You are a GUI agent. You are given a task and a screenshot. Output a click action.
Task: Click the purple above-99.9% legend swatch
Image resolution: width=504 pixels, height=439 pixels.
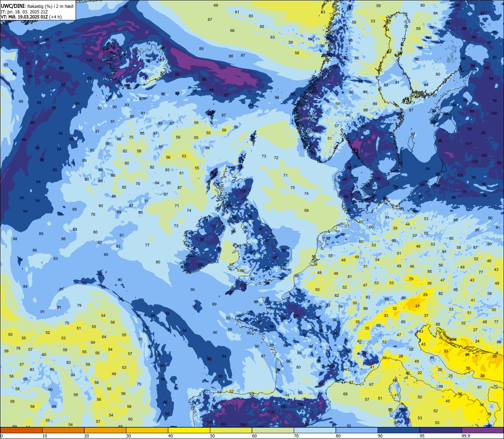click(x=482, y=430)
